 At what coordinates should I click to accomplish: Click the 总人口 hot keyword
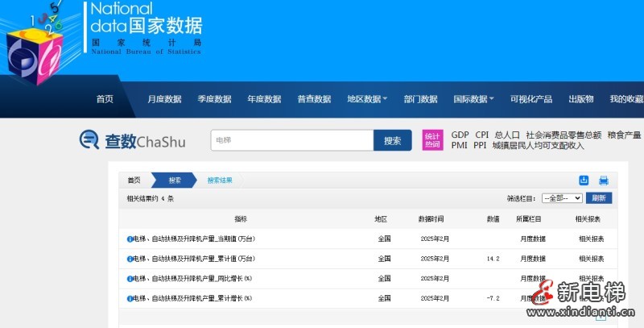coord(507,135)
